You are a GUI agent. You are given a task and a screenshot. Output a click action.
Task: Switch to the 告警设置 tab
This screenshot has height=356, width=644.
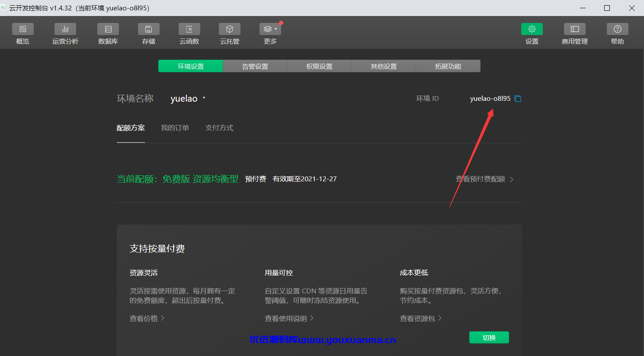255,66
